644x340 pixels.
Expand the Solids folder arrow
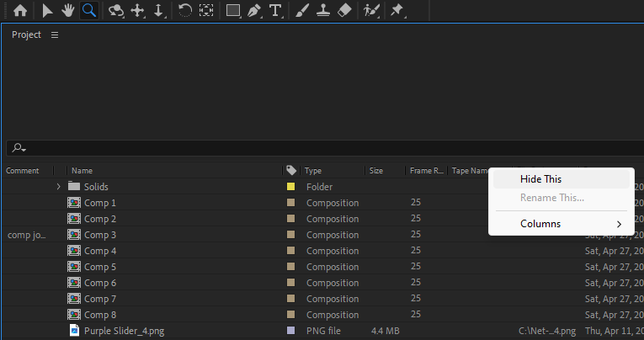58,187
